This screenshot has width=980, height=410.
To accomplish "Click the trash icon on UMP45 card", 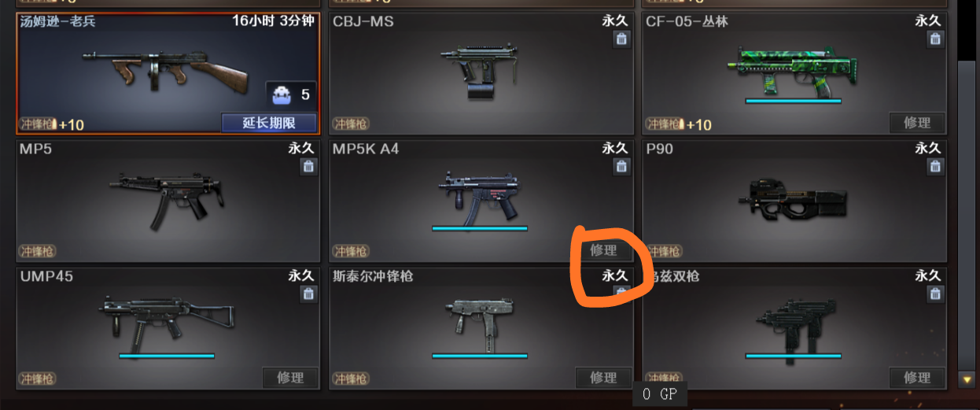I will tap(309, 294).
